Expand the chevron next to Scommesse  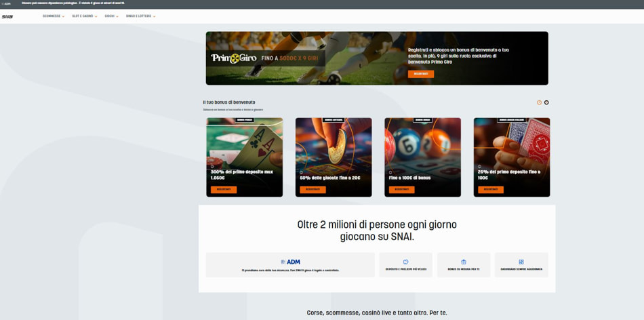coord(63,16)
